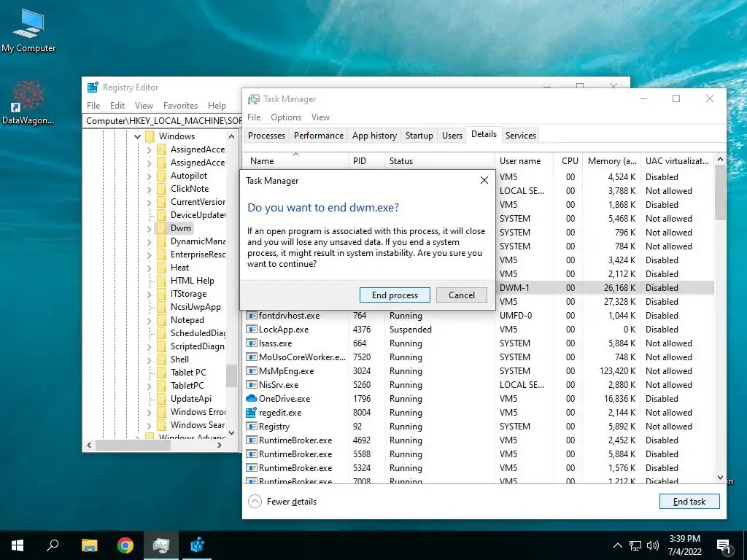747x560 pixels.
Task: Open the notification center icon
Action: [x=724, y=547]
